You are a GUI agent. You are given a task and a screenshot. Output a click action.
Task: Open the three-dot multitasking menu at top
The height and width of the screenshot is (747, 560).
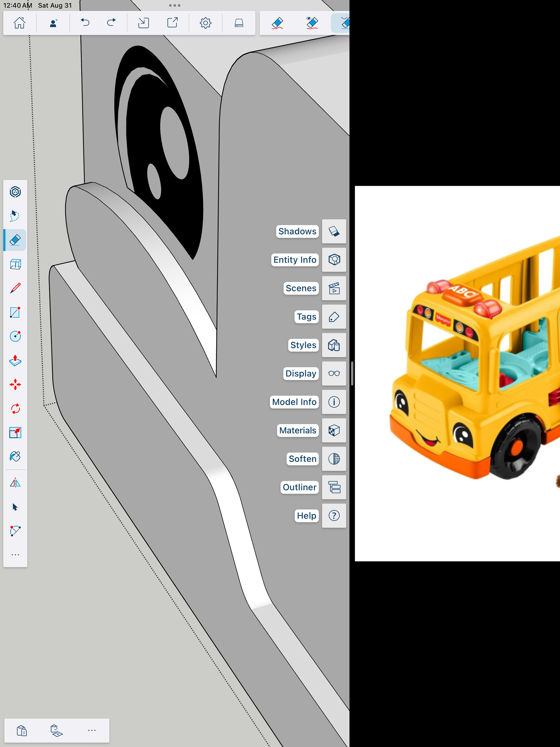(x=175, y=6)
